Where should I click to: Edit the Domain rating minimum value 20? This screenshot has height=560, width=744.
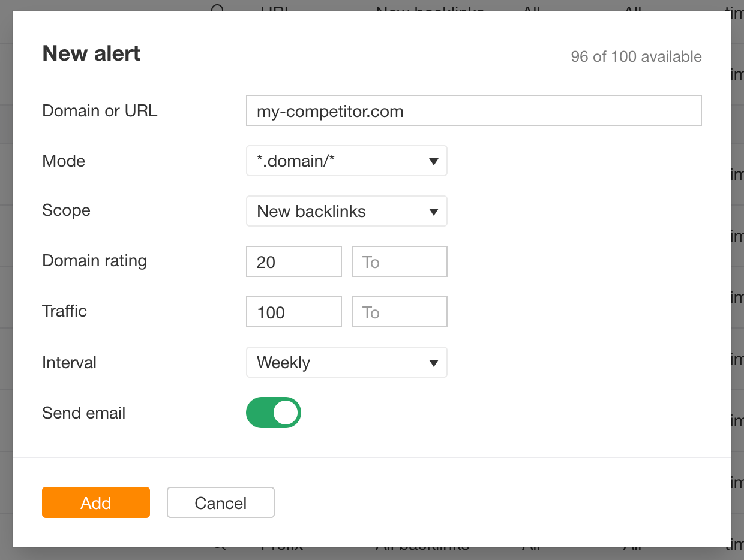[293, 261]
